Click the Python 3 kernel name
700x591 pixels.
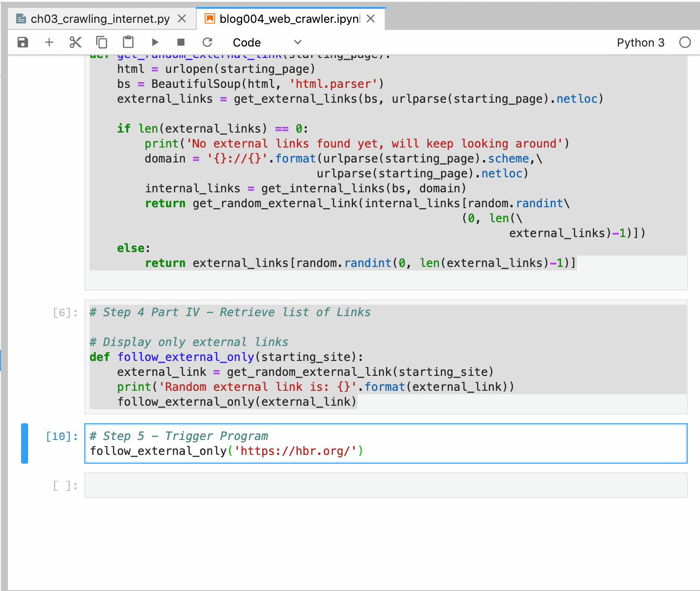tap(641, 43)
